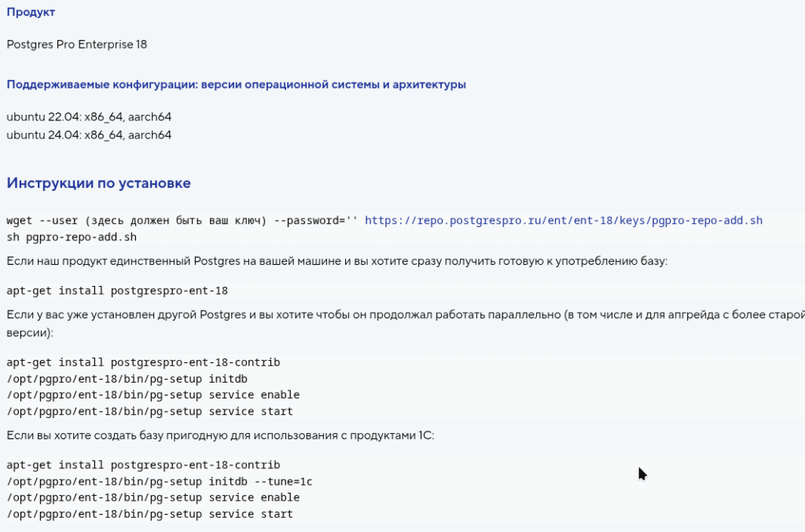Click the blue "Продукт" section heading
This screenshot has height=532, width=805.
point(31,12)
